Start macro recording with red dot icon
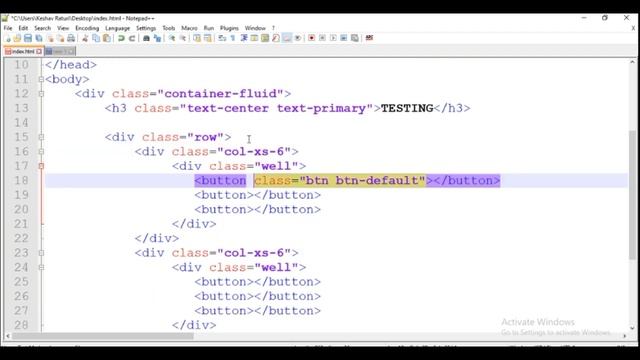This screenshot has height=360, width=640. 311,38
